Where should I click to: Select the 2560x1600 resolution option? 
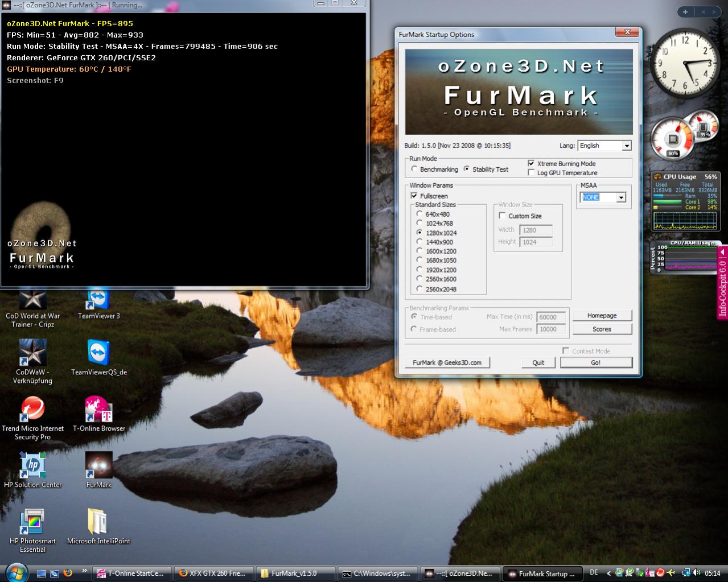(419, 279)
